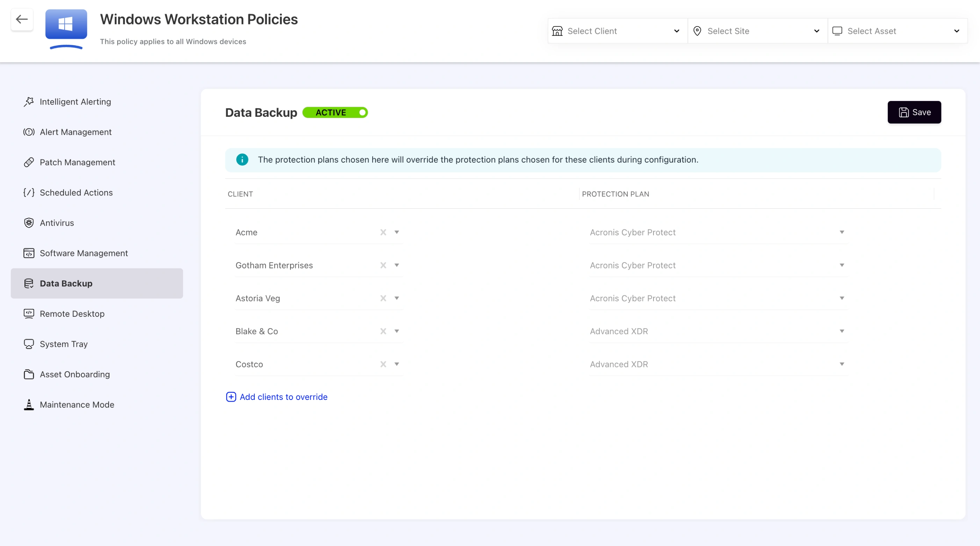The height and width of the screenshot is (546, 980).
Task: Click the back arrow button
Action: [22, 19]
